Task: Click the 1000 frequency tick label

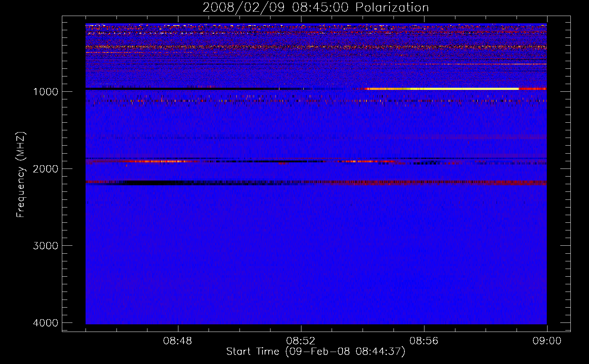Action: [x=46, y=92]
